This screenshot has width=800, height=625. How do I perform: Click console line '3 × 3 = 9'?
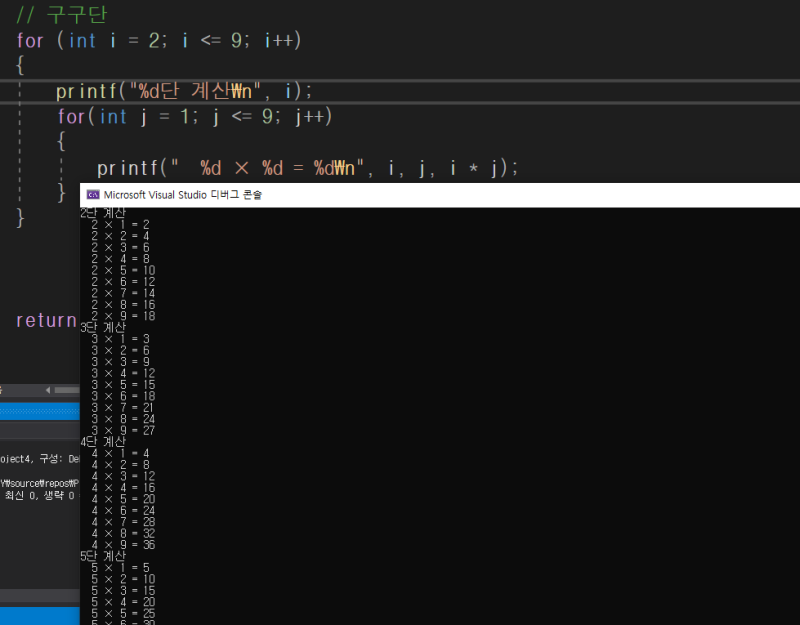120,362
